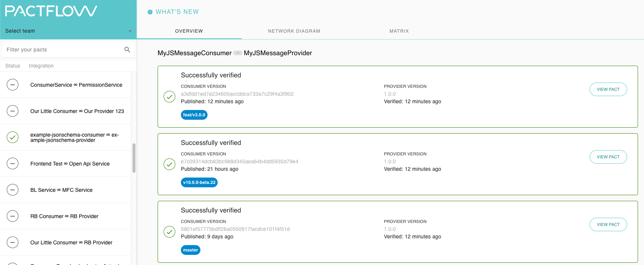Click 'Published: 9 days ago' text
The image size is (644, 265).
(x=207, y=236)
